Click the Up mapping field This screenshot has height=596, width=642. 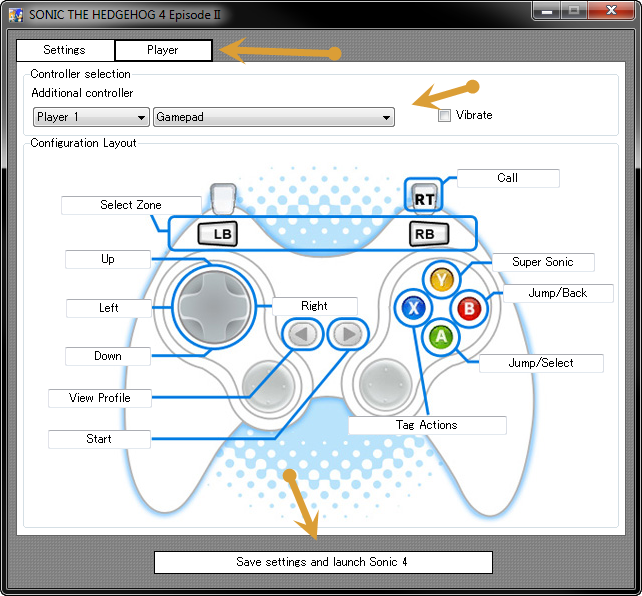(x=108, y=259)
